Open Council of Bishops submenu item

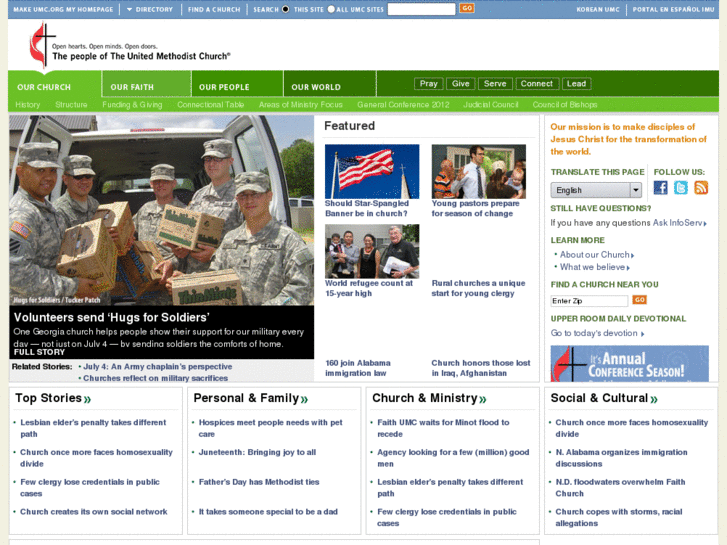[565, 105]
